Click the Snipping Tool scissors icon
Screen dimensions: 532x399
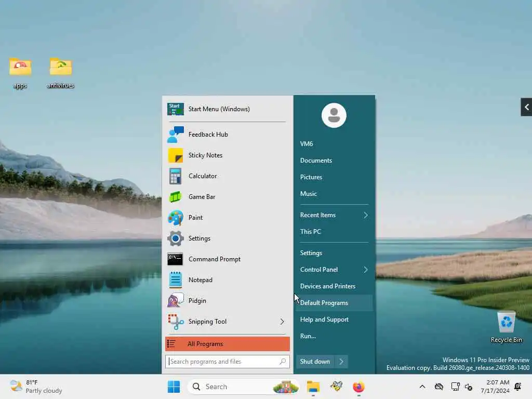pyautogui.click(x=176, y=322)
